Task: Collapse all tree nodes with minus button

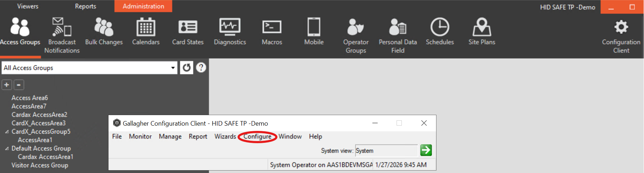Action: (19, 85)
